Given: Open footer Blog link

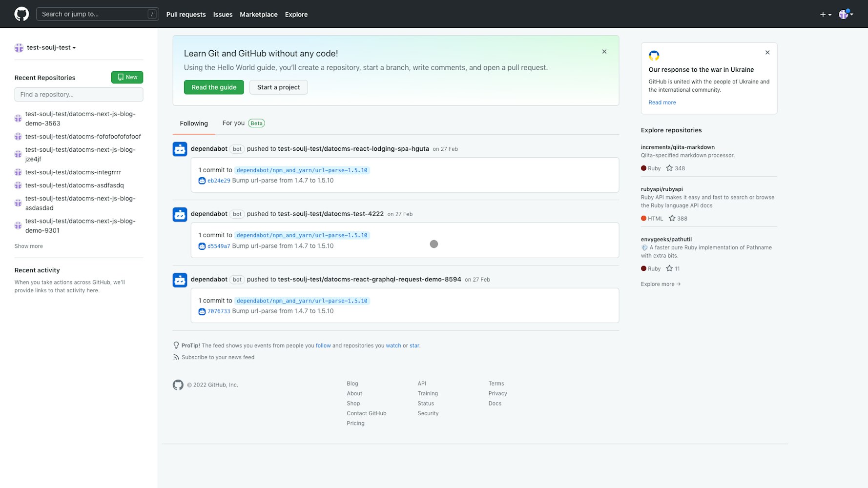Looking at the screenshot, I should point(352,384).
